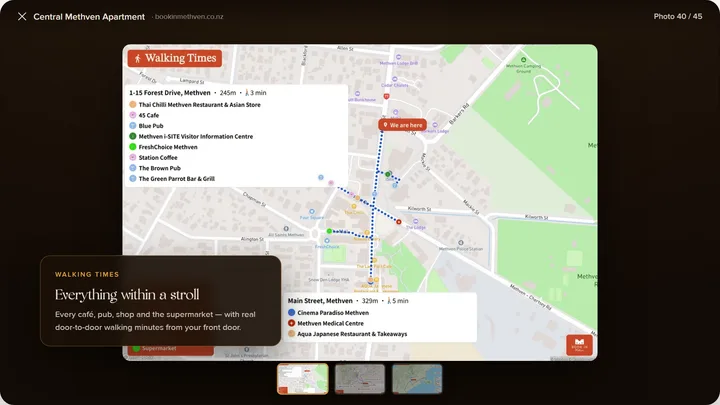Click the We are here map pin

coord(402,125)
